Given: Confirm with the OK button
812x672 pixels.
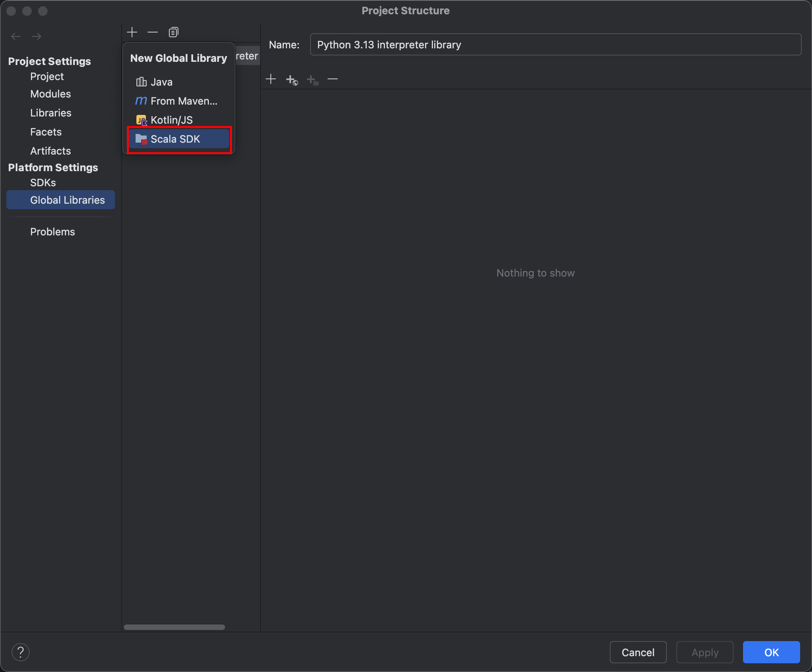Looking at the screenshot, I should (x=771, y=652).
